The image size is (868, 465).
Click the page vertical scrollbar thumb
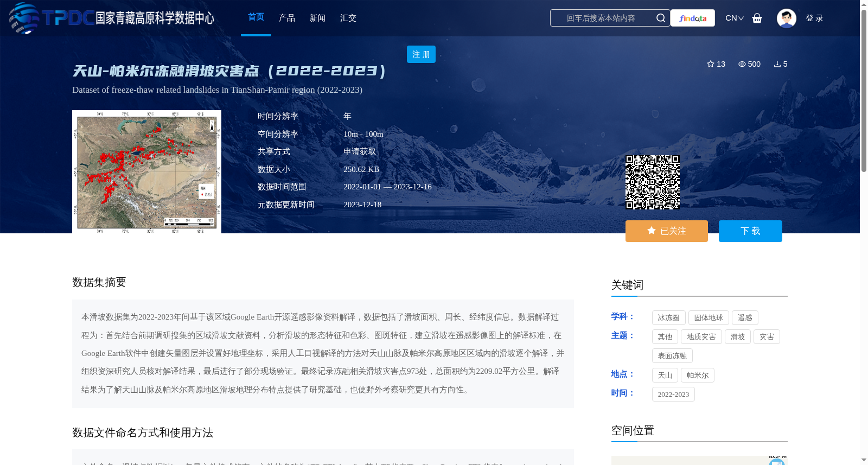coord(864,90)
